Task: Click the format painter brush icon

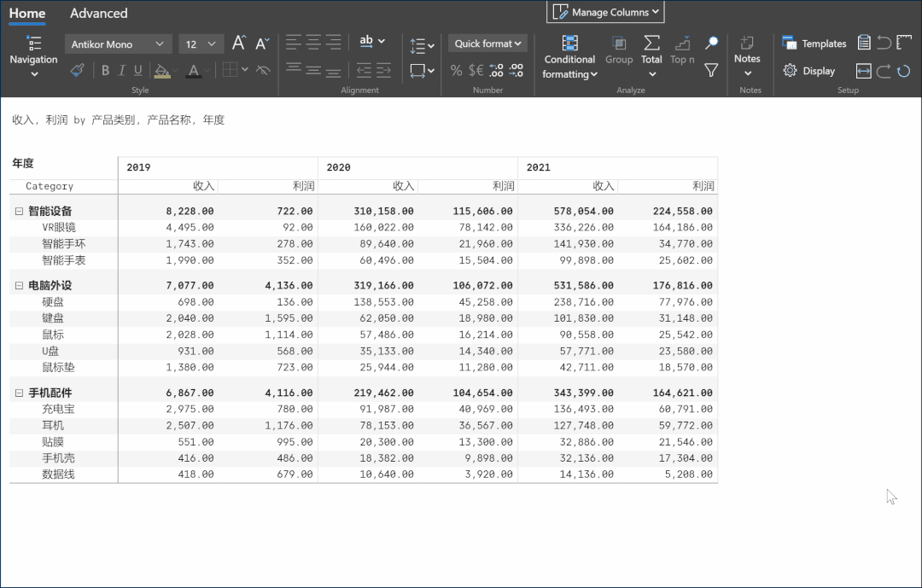Action: (77, 71)
